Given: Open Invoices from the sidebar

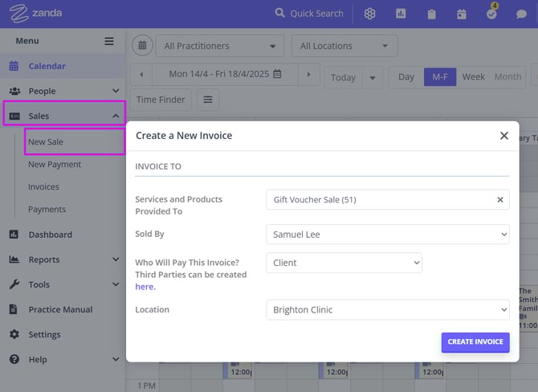Looking at the screenshot, I should [43, 187].
